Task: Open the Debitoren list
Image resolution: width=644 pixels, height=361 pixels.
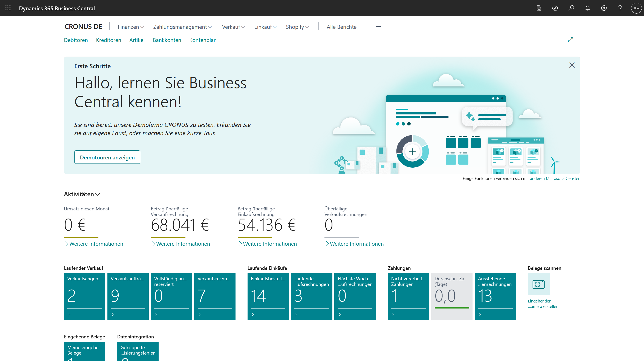Action: (x=76, y=40)
